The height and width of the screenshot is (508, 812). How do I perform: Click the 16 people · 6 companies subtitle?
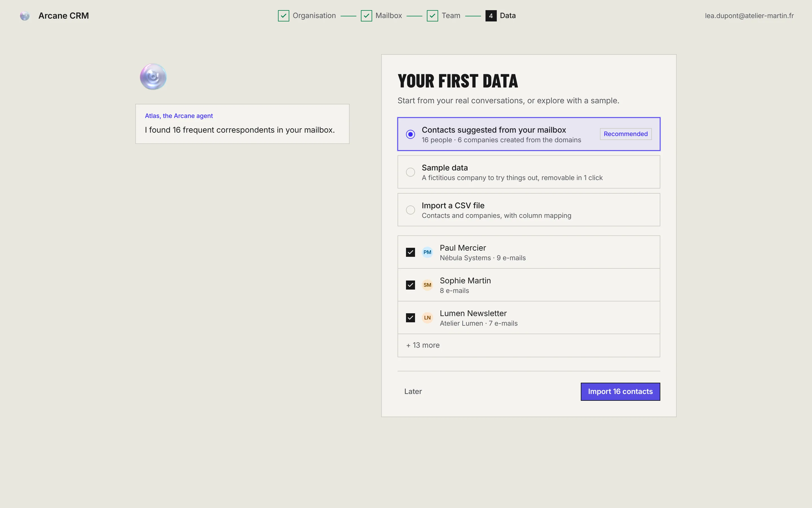click(x=501, y=140)
